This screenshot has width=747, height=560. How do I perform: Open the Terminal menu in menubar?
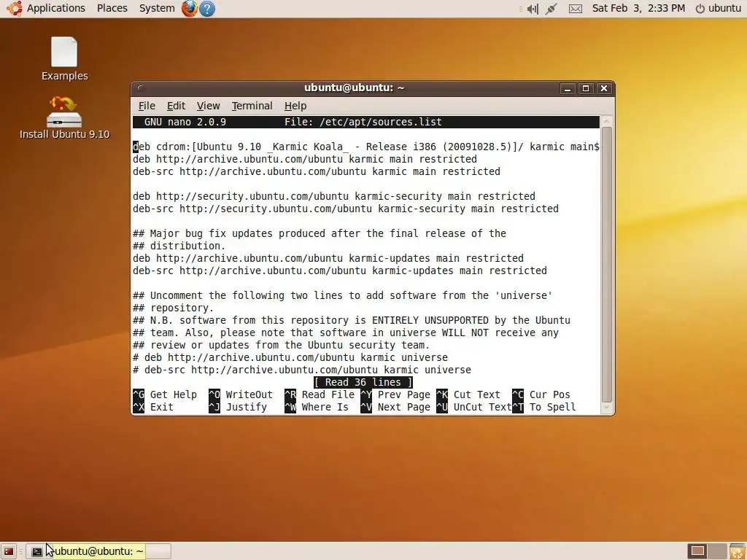tap(252, 106)
